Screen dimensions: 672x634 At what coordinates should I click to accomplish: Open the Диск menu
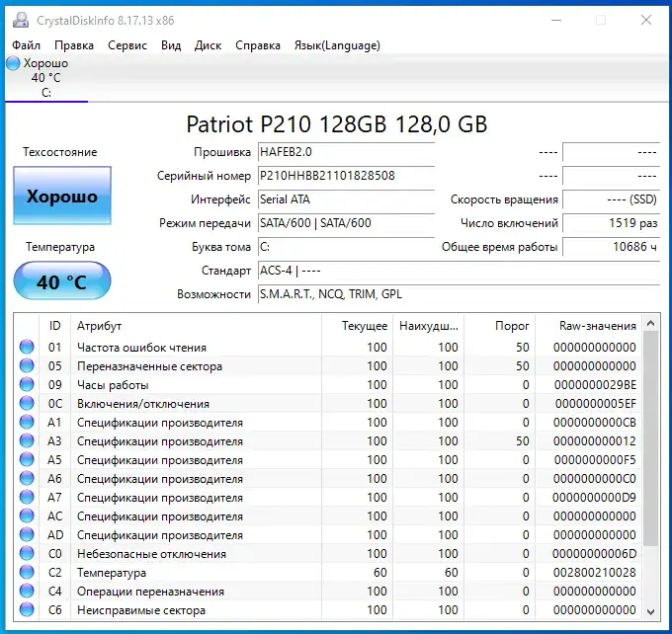208,45
